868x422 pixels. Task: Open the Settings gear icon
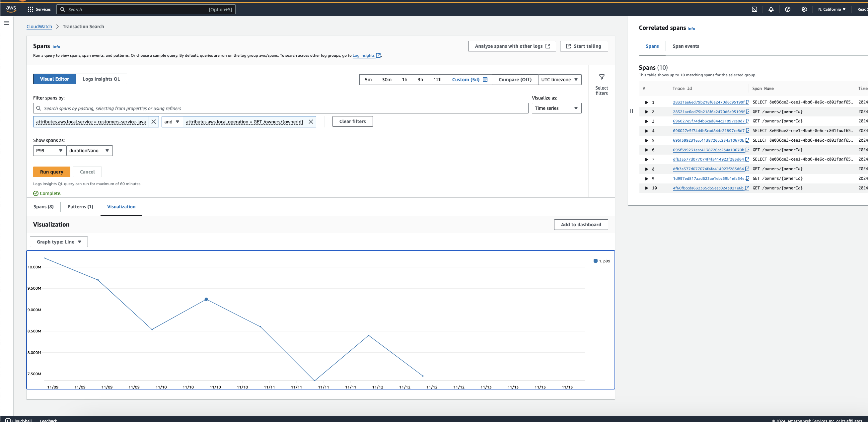pyautogui.click(x=804, y=9)
